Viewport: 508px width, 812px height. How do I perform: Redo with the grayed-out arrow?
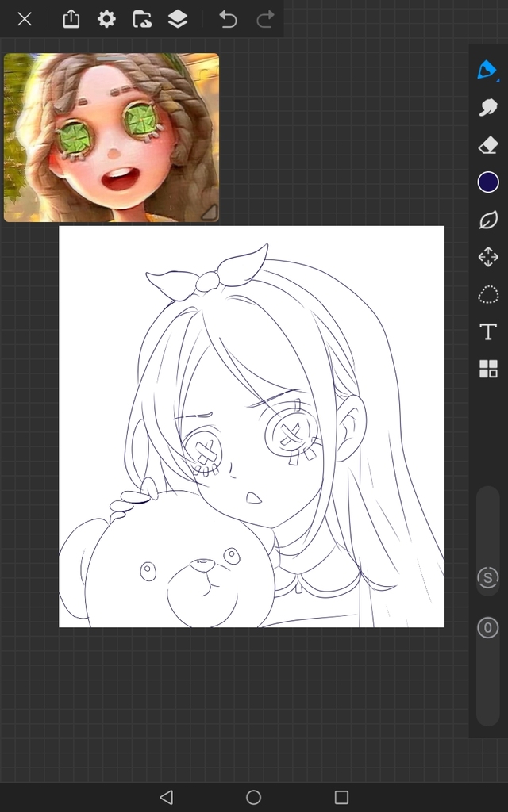(x=265, y=19)
